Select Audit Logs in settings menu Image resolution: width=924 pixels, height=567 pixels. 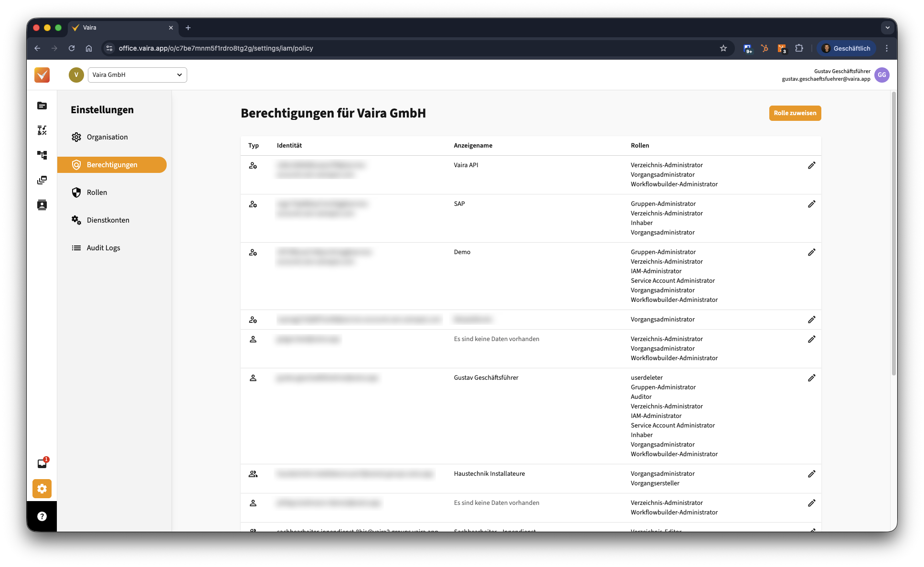point(103,248)
